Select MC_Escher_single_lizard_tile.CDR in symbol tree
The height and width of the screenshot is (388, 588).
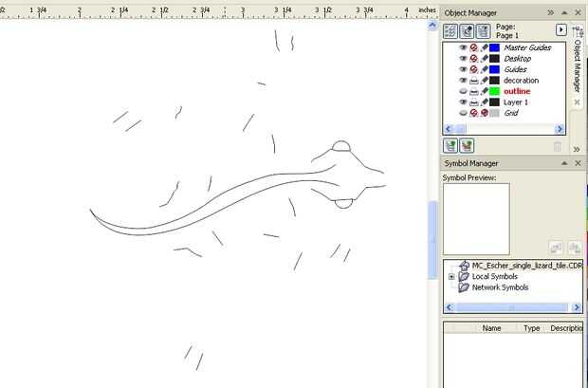(x=527, y=266)
